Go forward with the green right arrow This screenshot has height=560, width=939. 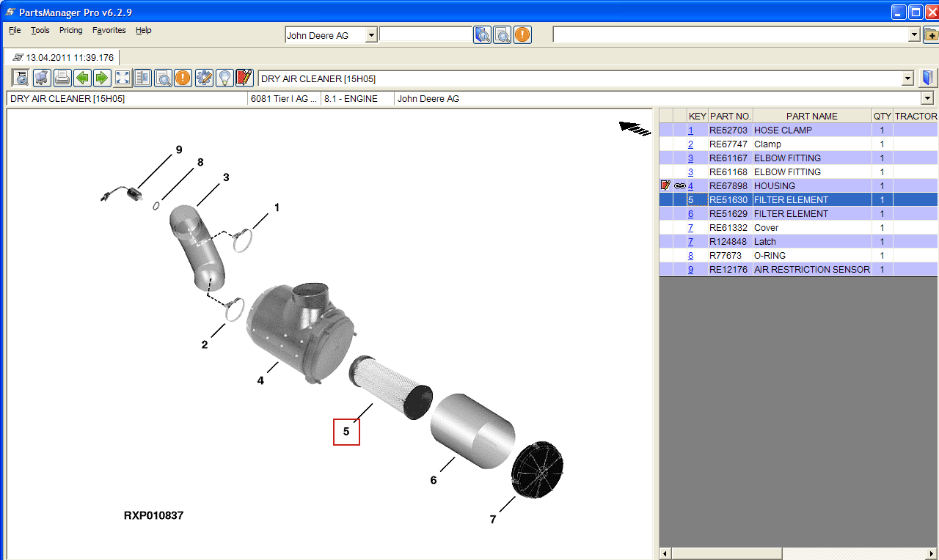102,78
